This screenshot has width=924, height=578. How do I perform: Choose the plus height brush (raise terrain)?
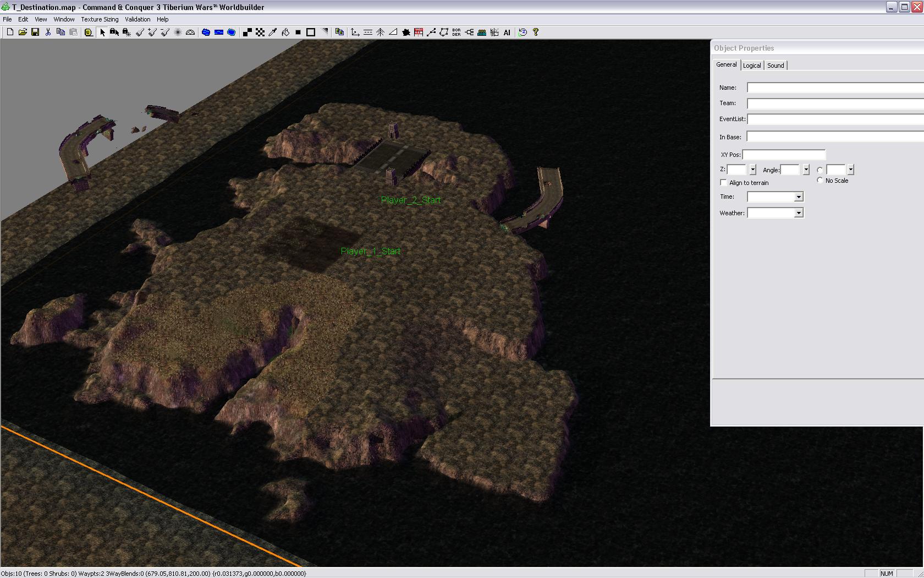click(152, 32)
